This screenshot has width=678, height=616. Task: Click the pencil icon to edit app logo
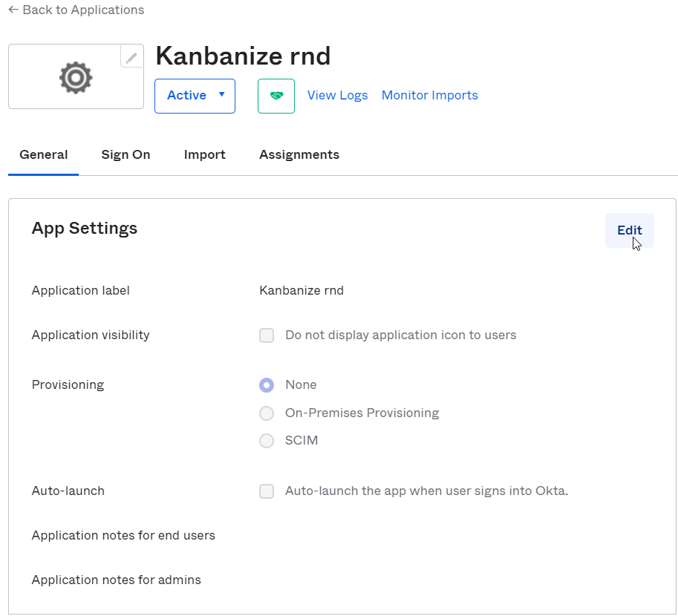[131, 56]
